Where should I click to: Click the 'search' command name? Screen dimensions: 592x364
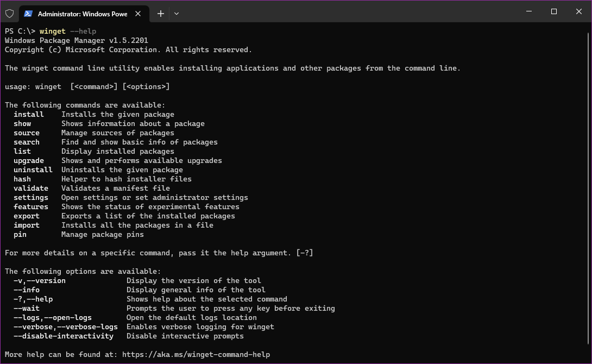(x=27, y=142)
